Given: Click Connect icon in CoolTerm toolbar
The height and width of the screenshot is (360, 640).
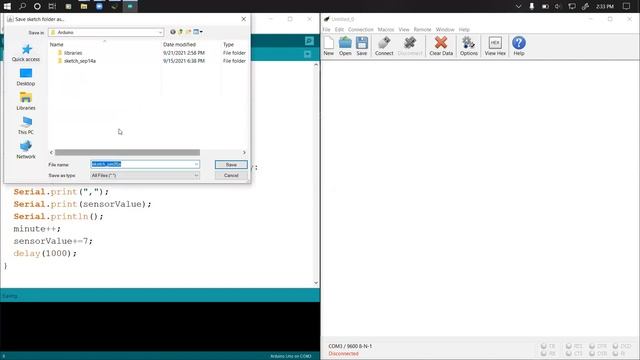Looking at the screenshot, I should pos(384,46).
